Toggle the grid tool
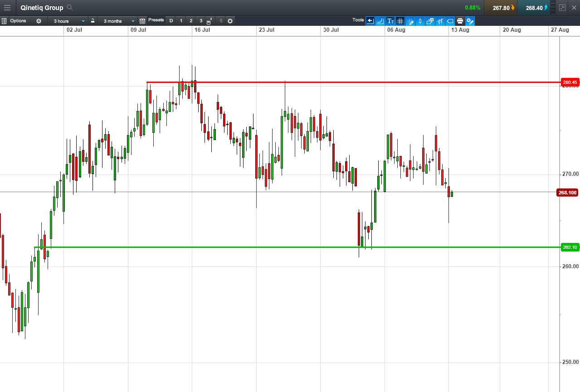Image resolution: width=580 pixels, height=392 pixels. click(x=400, y=21)
